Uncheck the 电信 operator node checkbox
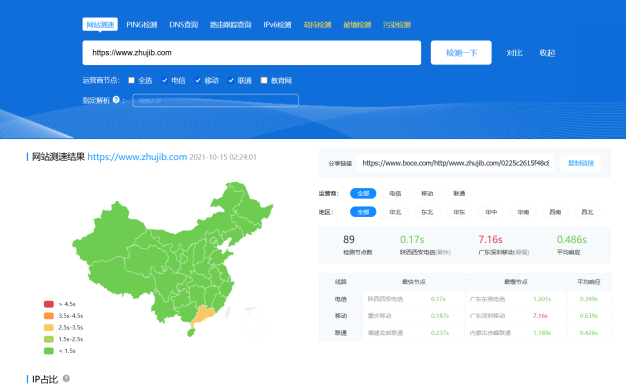626x386 pixels. tap(164, 80)
